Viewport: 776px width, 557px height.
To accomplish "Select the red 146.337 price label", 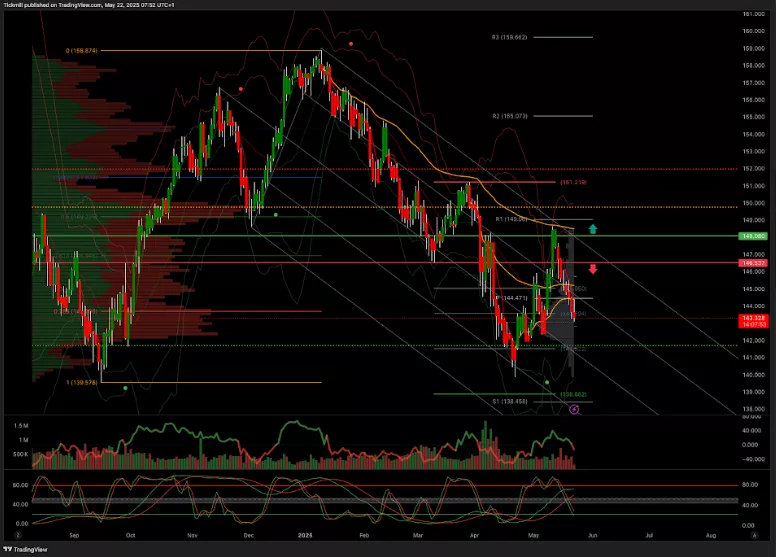I will pos(752,262).
